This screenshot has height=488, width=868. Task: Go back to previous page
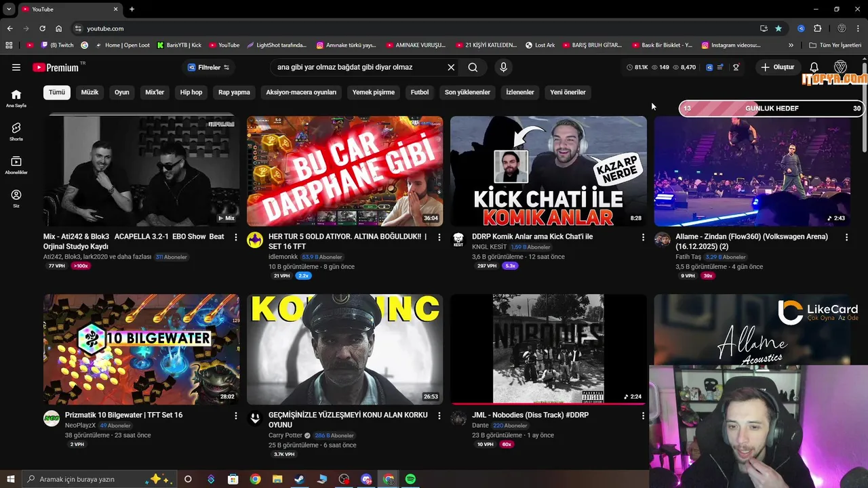click(x=9, y=28)
